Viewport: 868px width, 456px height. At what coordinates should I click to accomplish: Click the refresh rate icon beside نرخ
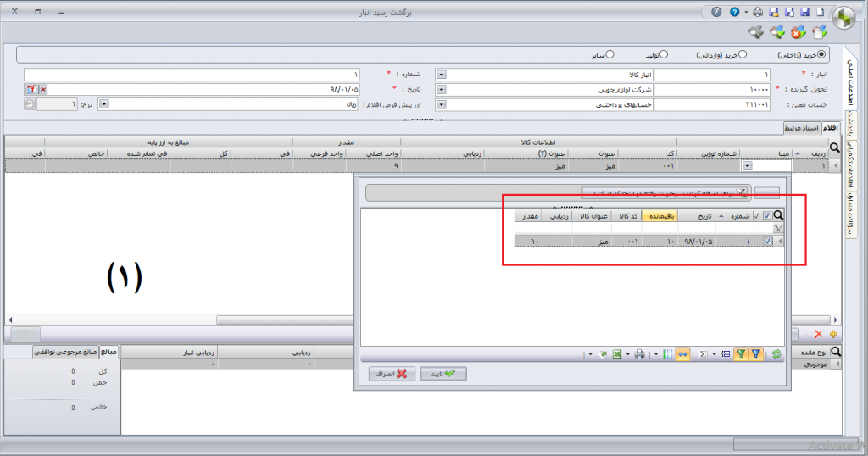click(30, 104)
